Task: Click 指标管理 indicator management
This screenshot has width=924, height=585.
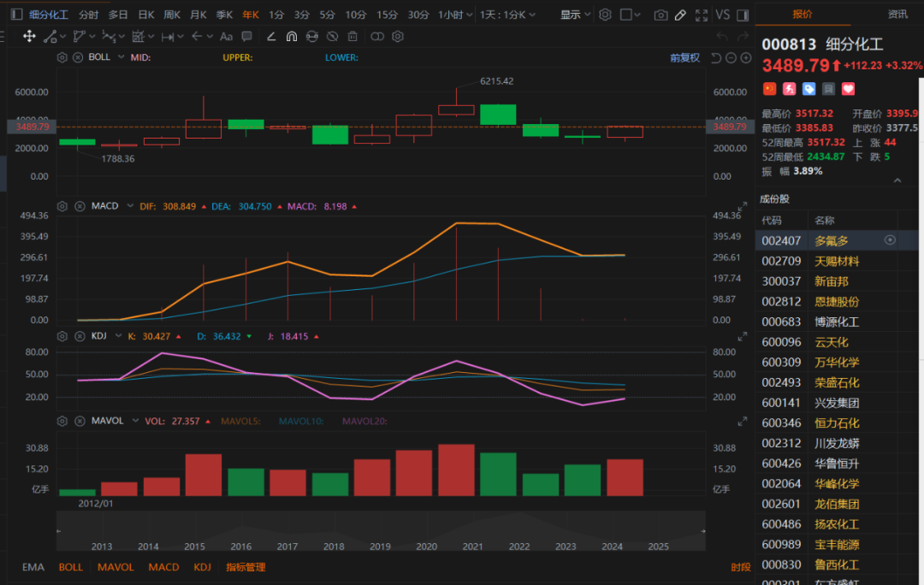Action: (246, 567)
